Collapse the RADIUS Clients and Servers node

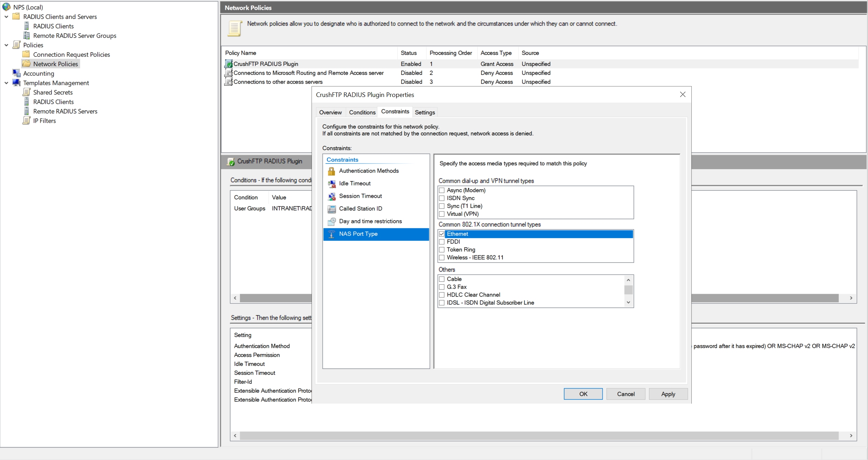click(x=6, y=16)
